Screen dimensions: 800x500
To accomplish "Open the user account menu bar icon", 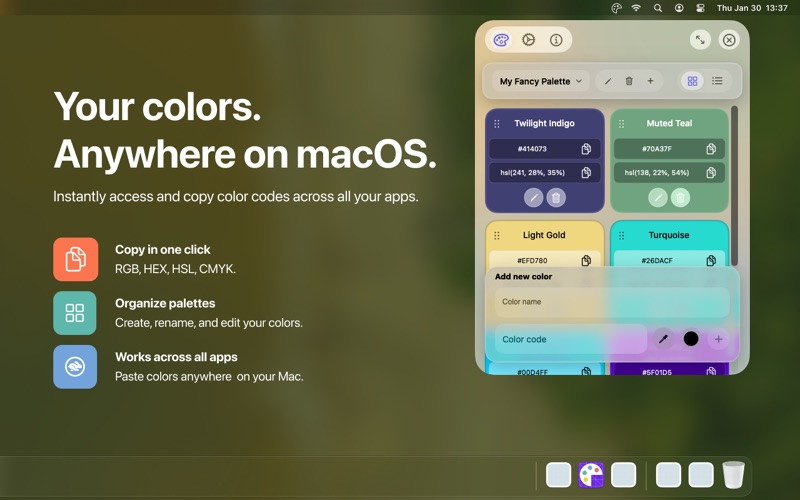I will 679,8.
